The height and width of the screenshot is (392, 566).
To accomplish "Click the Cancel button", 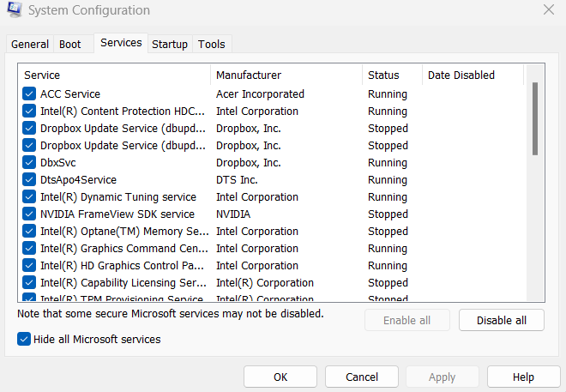I will pos(361,377).
